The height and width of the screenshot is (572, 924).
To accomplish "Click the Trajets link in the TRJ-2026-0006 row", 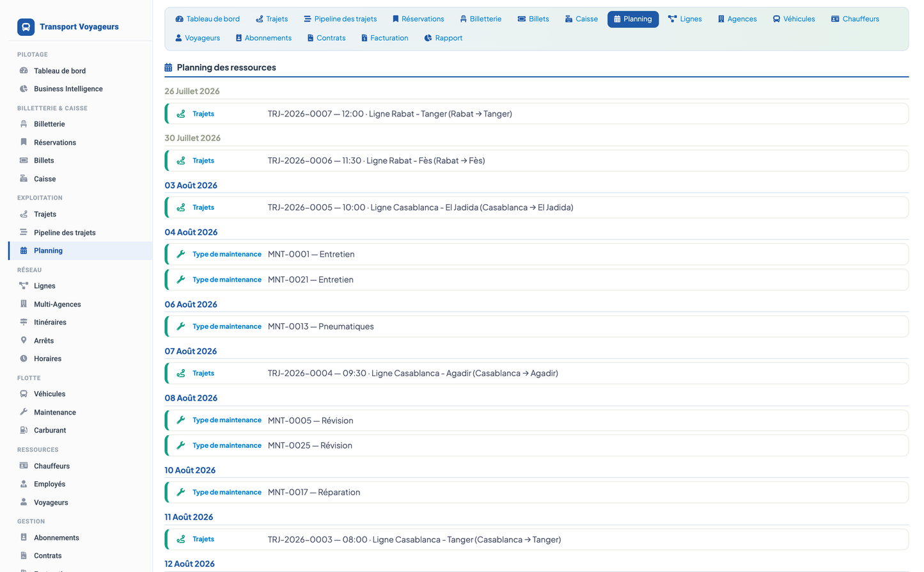I will [203, 161].
